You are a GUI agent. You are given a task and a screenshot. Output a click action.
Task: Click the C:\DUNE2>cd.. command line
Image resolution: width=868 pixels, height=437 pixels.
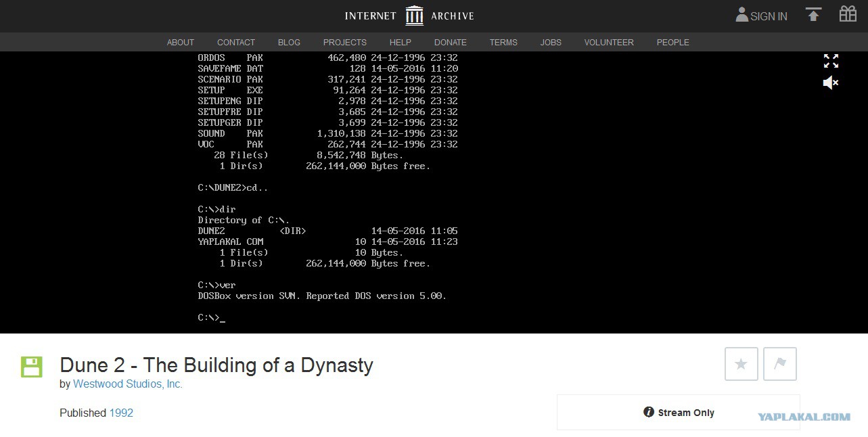coord(233,187)
